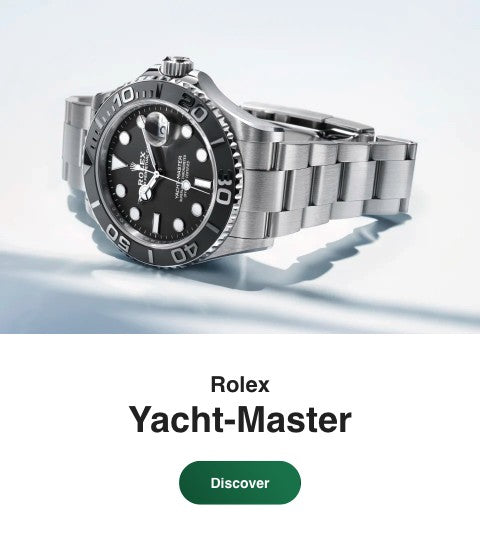Click the Rolex brand label above heading
The height and width of the screenshot is (540, 480).
240,385
